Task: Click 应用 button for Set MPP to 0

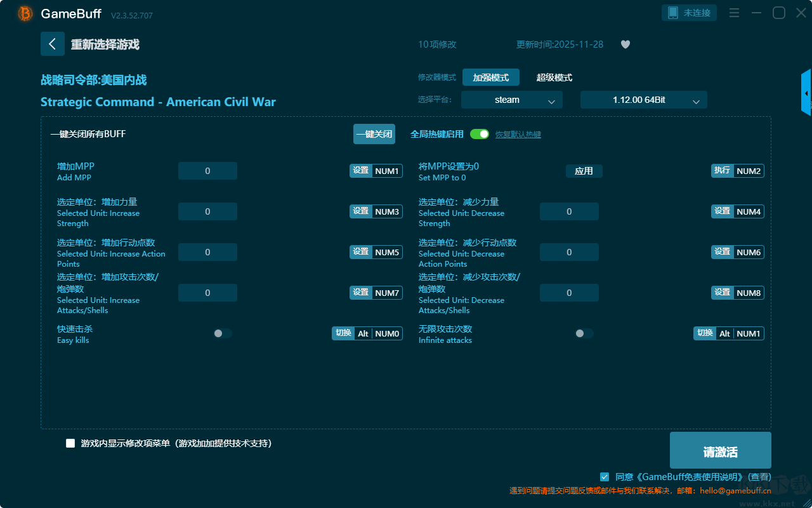Action: [x=584, y=171]
